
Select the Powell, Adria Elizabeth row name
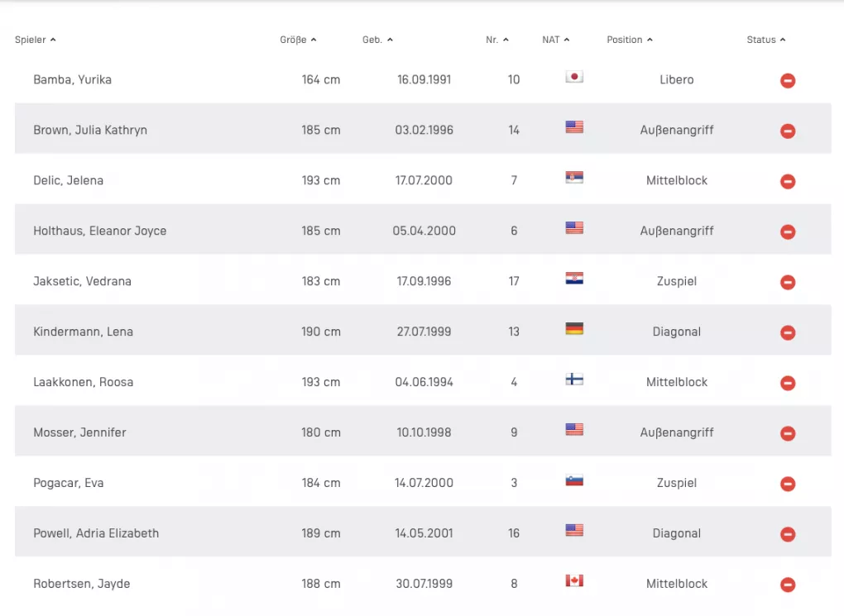(96, 533)
